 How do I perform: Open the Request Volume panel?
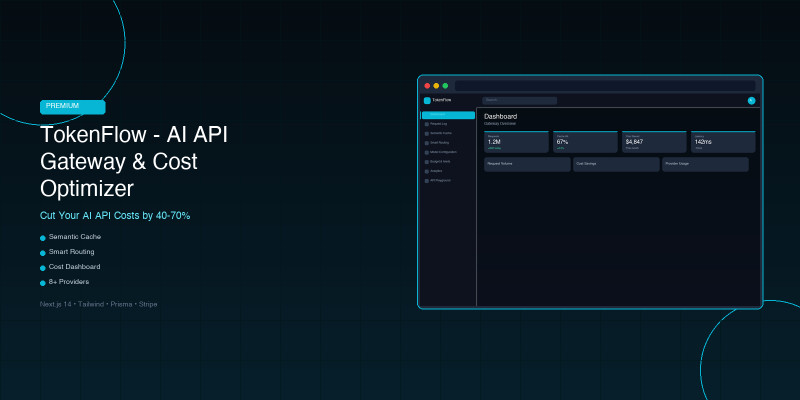[527, 164]
